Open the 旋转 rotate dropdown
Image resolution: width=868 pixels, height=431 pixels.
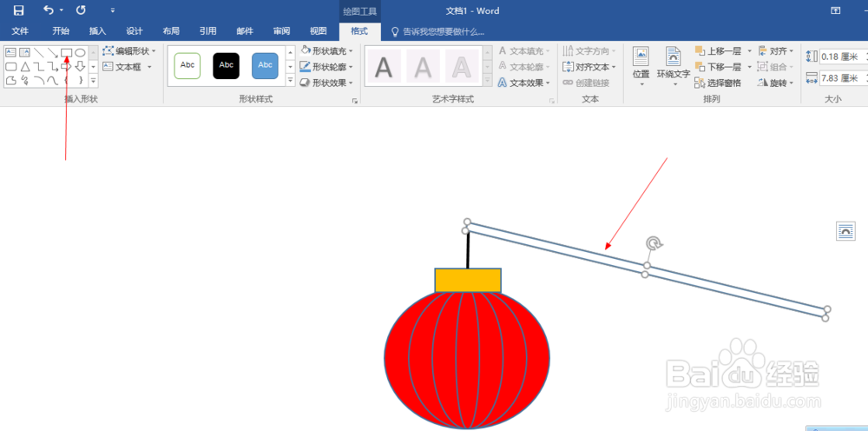point(775,83)
